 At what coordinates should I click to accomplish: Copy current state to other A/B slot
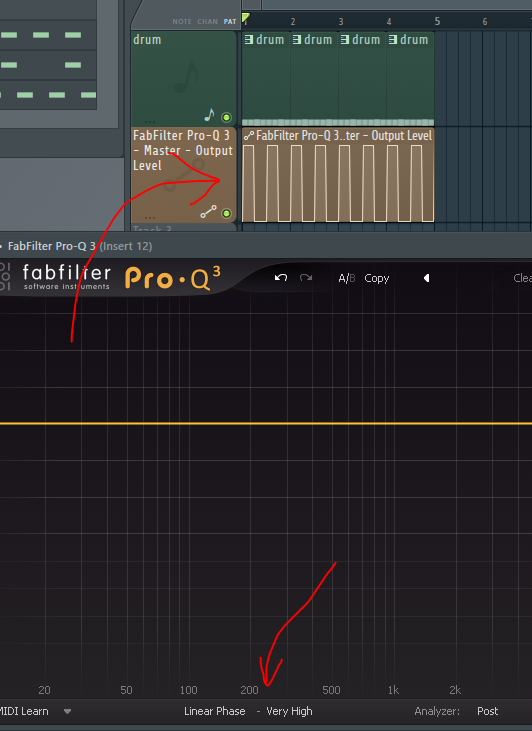point(377,278)
